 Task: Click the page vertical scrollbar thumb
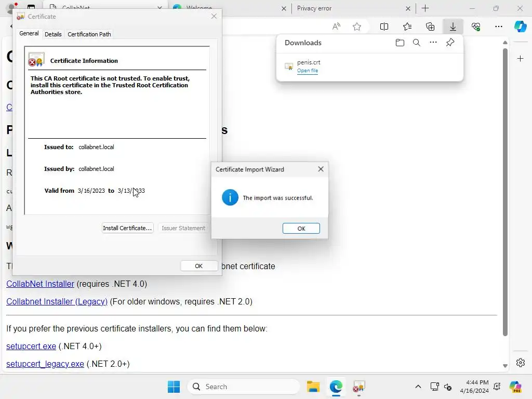tap(505, 192)
